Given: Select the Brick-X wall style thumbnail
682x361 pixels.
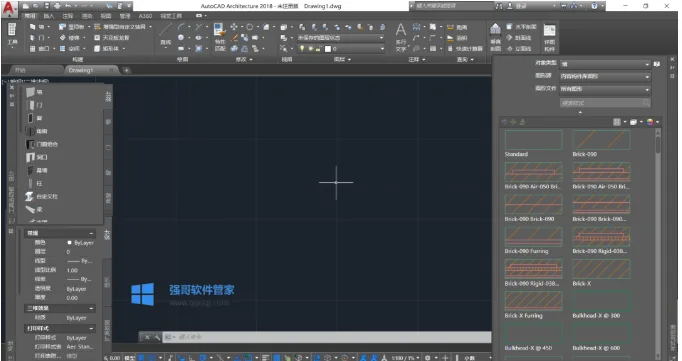Looking at the screenshot, I should pyautogui.click(x=601, y=269).
